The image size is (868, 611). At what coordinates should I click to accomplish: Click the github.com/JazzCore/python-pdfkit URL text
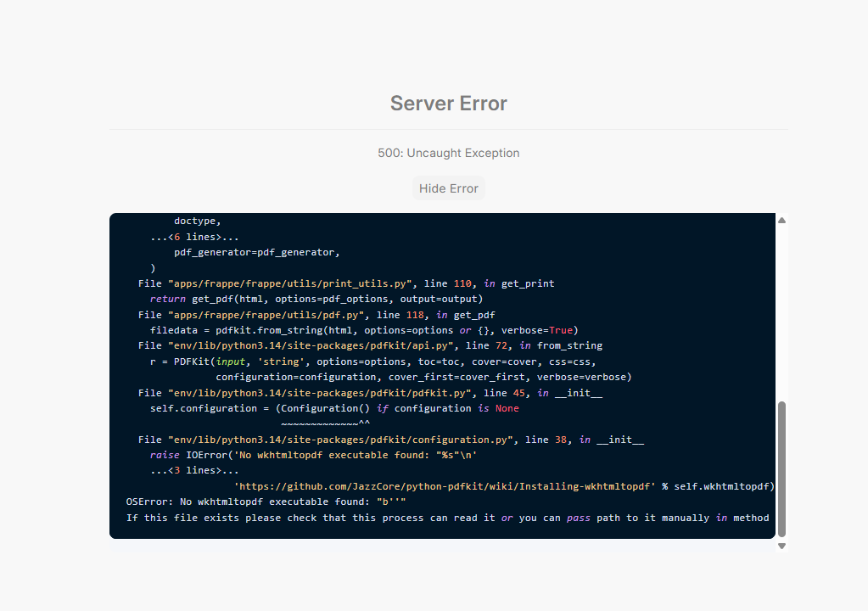coord(445,486)
